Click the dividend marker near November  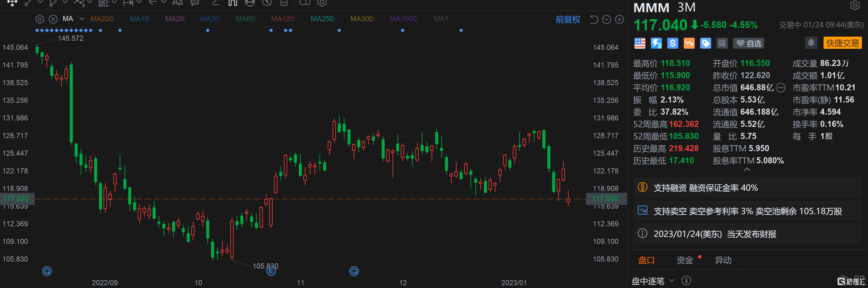pos(354,271)
